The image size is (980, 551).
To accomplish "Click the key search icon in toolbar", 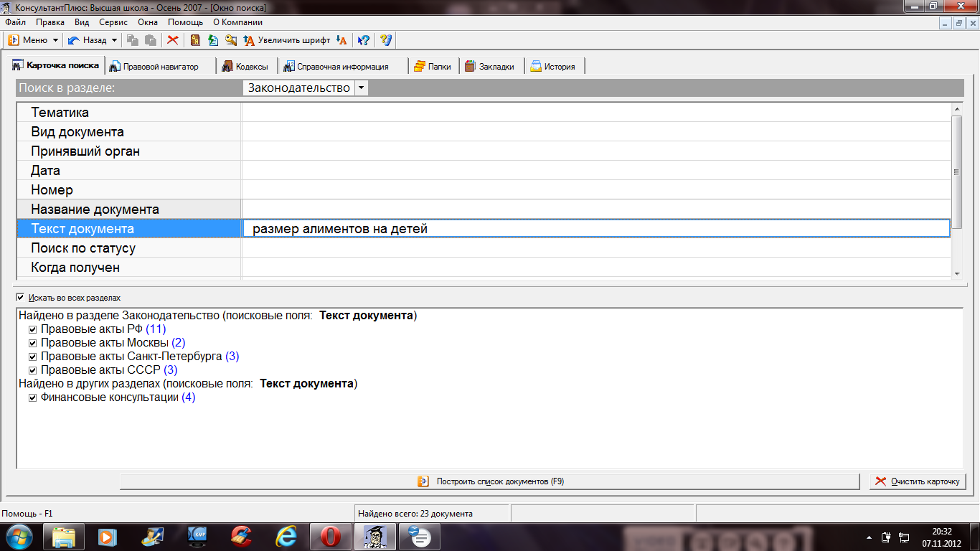I will 231,40.
